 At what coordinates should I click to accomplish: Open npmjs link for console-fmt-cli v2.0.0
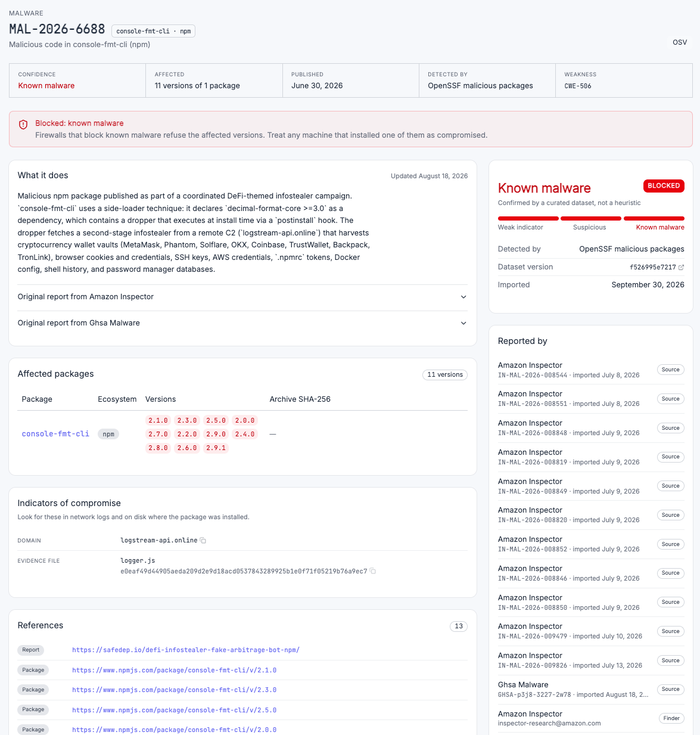pyautogui.click(x=175, y=730)
